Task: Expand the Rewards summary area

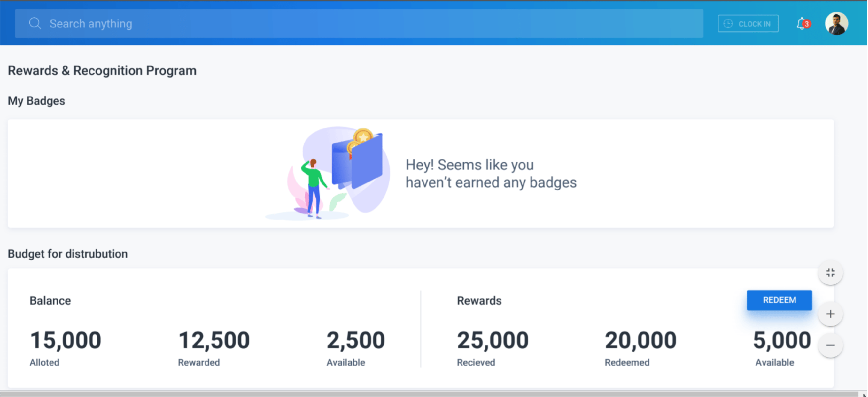Action: pos(479,300)
